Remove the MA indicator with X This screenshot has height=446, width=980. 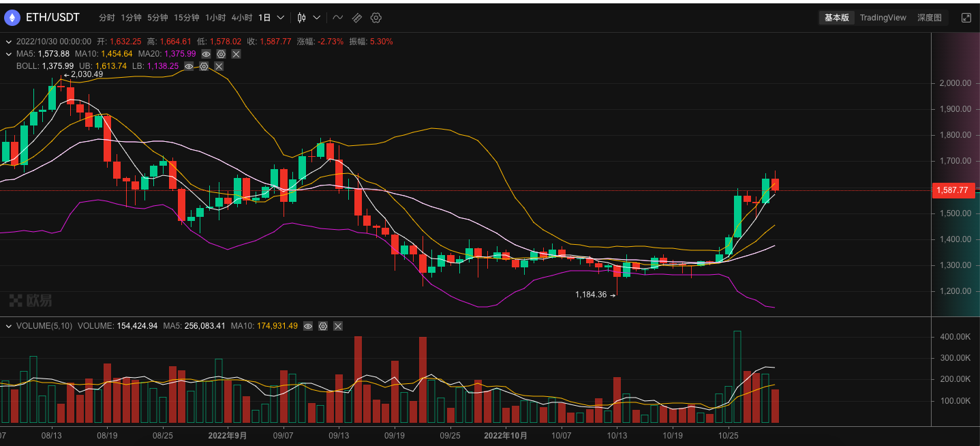coord(236,54)
